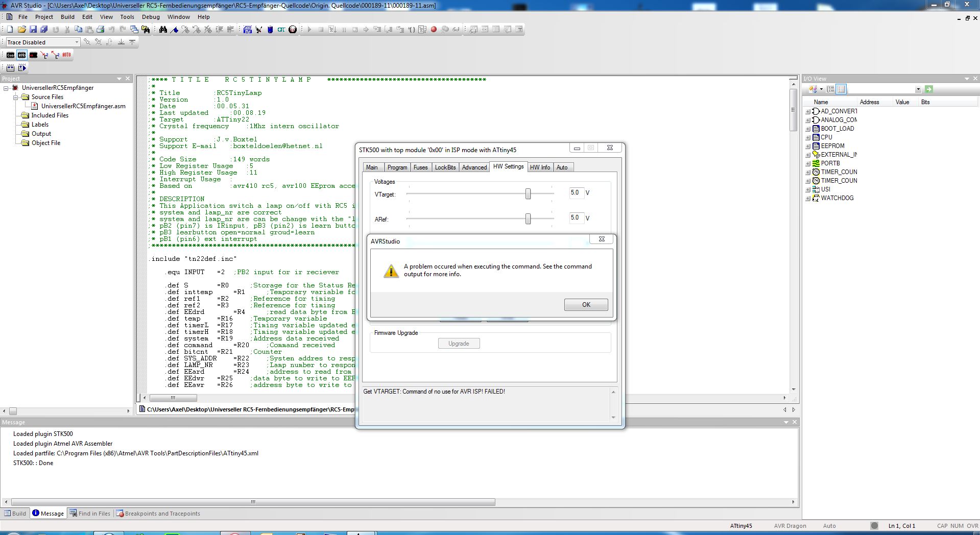Select UniversellerRC5Empfänger.asm in project tree

click(83, 106)
